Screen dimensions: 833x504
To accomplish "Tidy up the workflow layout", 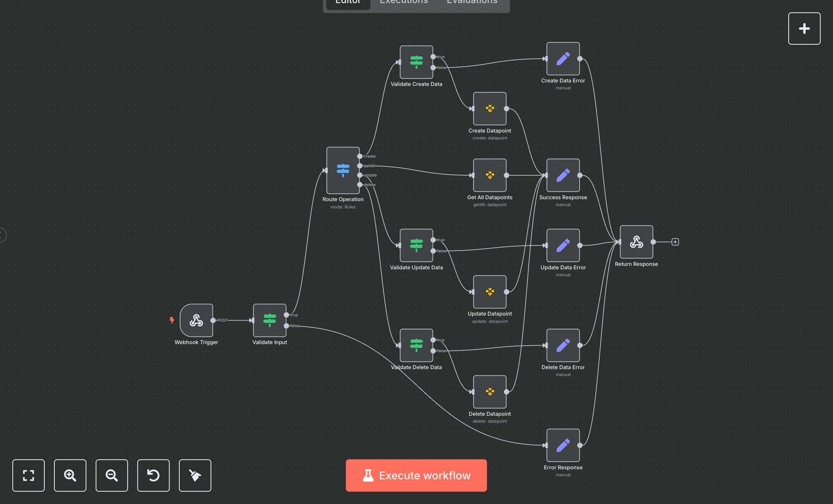I will (x=195, y=475).
